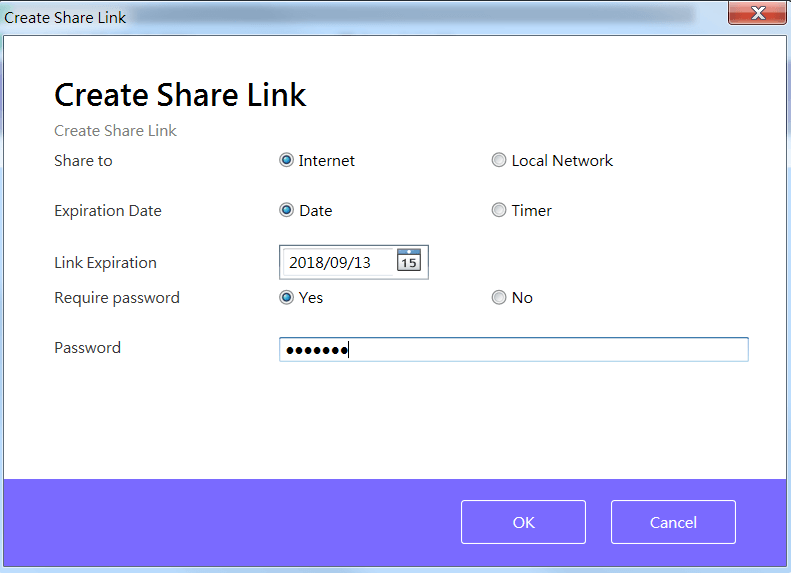Image resolution: width=791 pixels, height=573 pixels.
Task: Select Yes to require a password
Action: pyautogui.click(x=287, y=298)
